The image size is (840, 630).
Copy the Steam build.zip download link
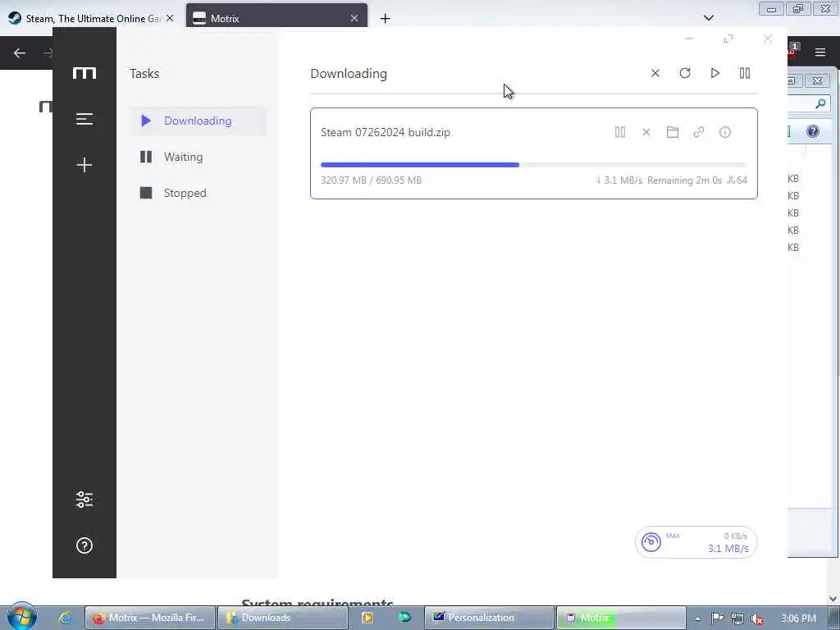click(x=699, y=132)
